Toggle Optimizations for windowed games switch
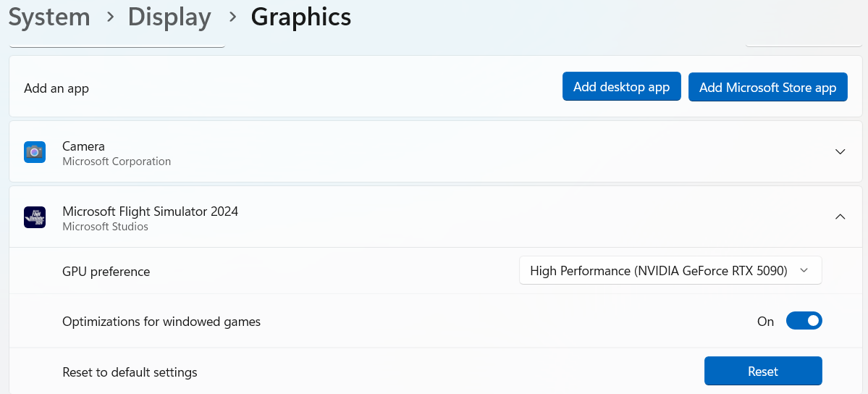 [x=804, y=321]
